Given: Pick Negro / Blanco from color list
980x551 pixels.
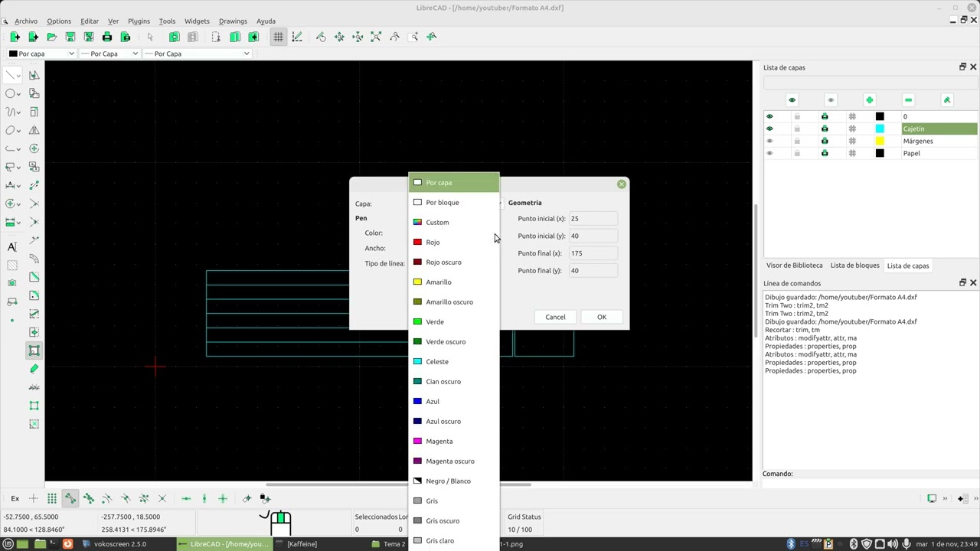Looking at the screenshot, I should tap(454, 481).
